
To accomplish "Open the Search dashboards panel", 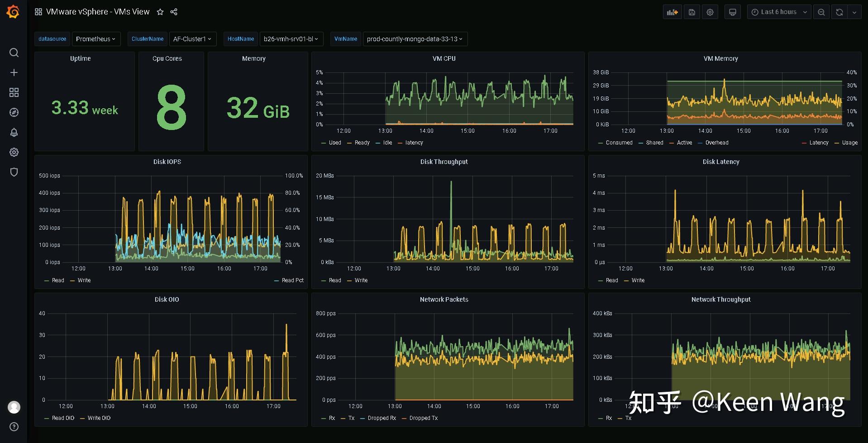I will point(14,53).
